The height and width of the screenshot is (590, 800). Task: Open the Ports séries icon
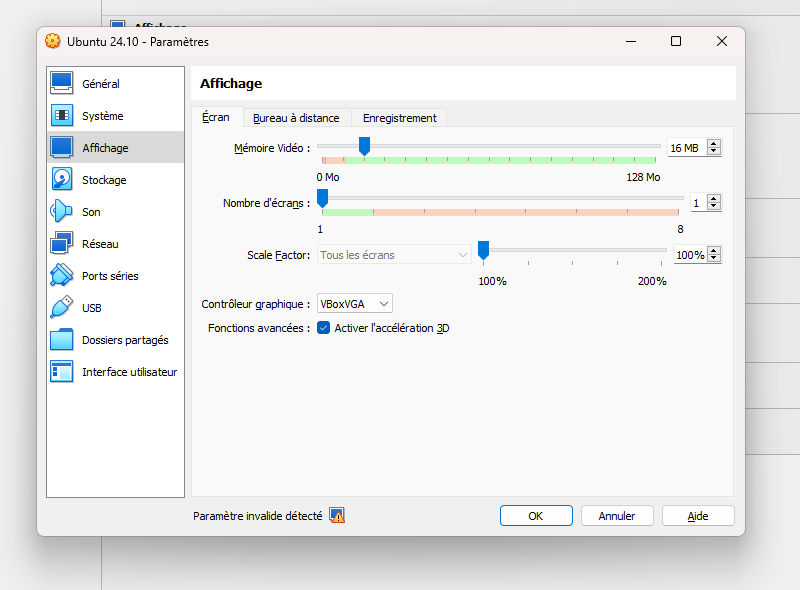62,276
